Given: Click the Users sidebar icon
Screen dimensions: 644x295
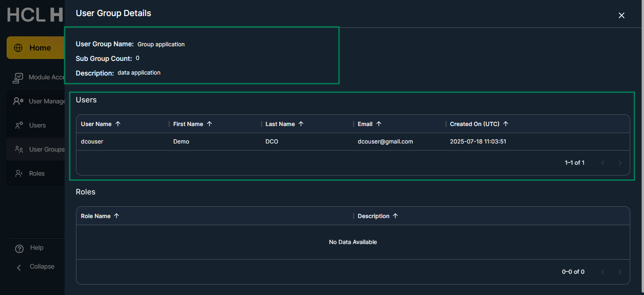Looking at the screenshot, I should click(19, 126).
